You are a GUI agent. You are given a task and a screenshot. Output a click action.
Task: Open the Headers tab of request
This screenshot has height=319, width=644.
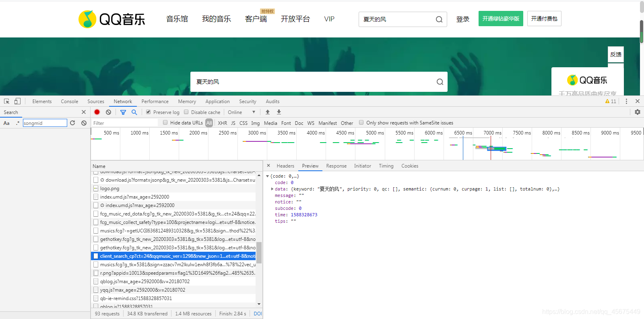tap(285, 166)
